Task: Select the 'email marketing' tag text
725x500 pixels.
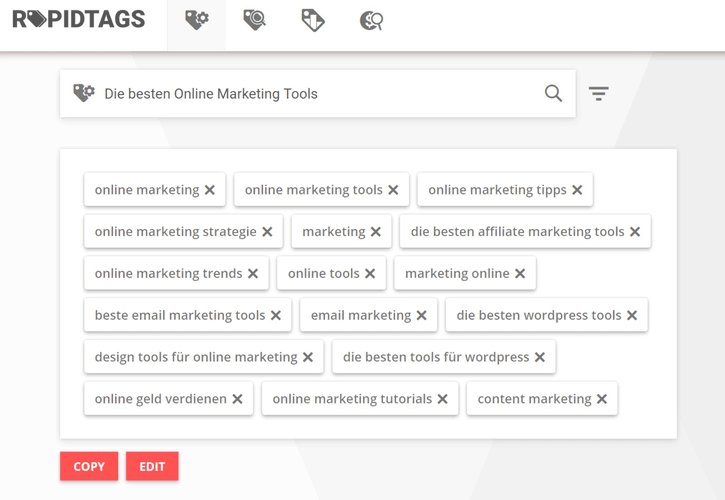Action: pyautogui.click(x=361, y=315)
